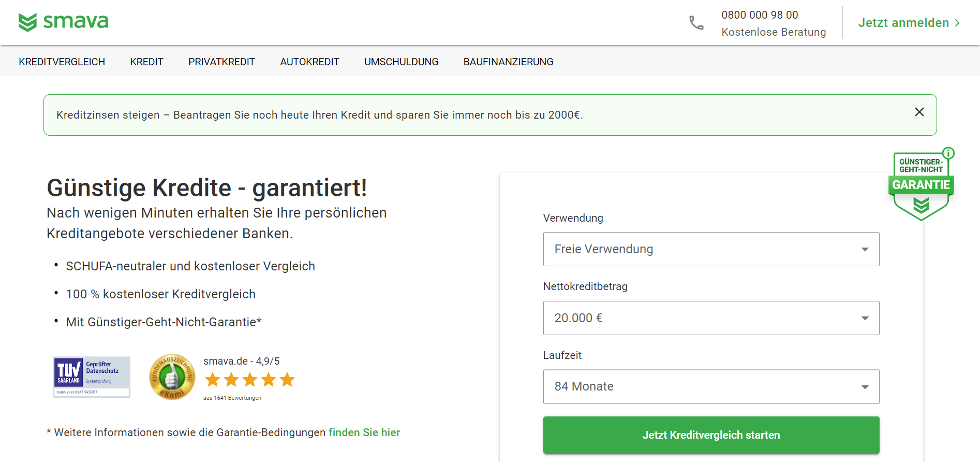The width and height of the screenshot is (980, 462).
Task: Go to Privatkredit section
Action: (x=221, y=62)
